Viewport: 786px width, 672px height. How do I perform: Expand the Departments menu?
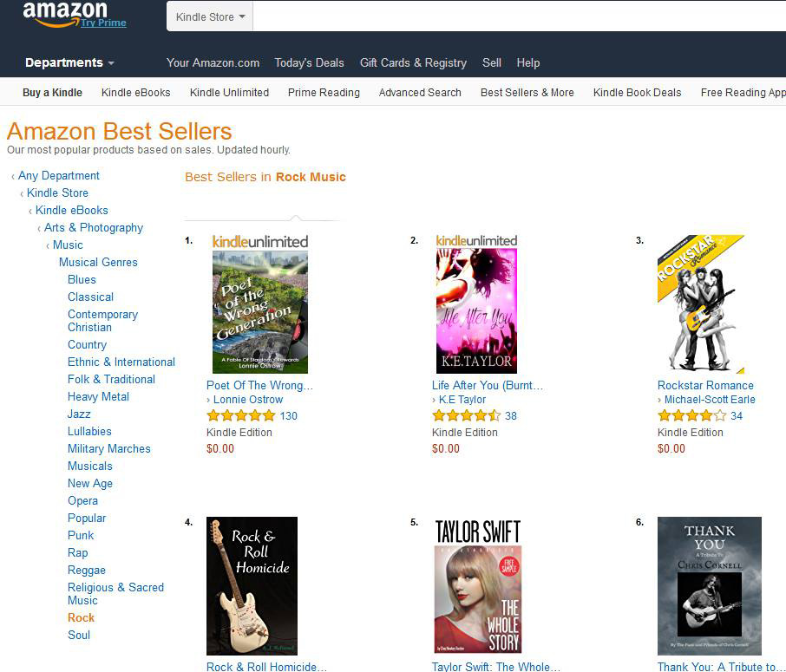[x=69, y=62]
